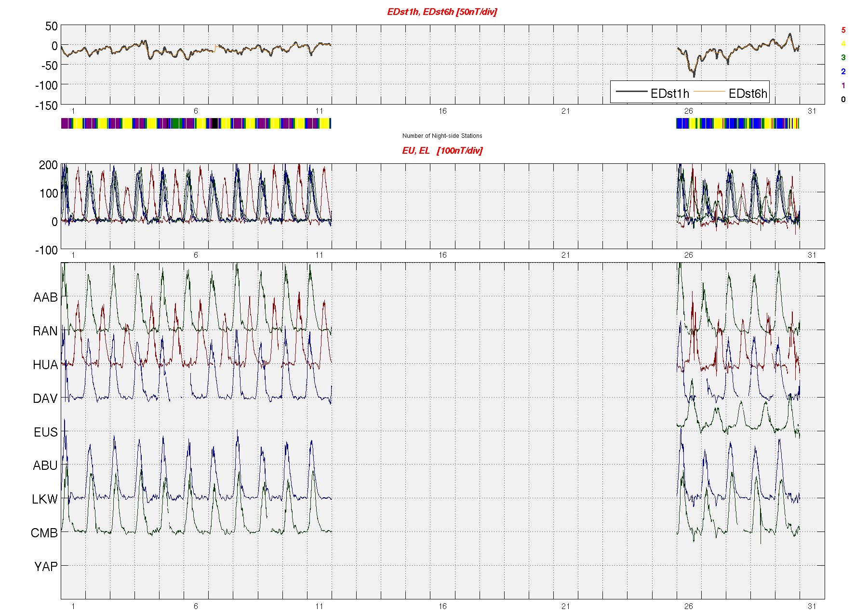868x611 pixels.
Task: Click the '-50' y-axis tick of EDst plot
Action: (x=49, y=66)
